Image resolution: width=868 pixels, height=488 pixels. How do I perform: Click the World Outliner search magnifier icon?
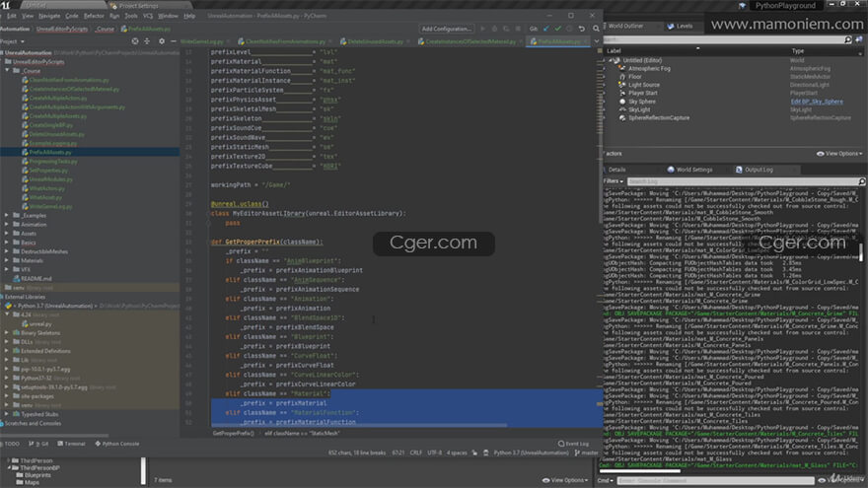[x=848, y=39]
